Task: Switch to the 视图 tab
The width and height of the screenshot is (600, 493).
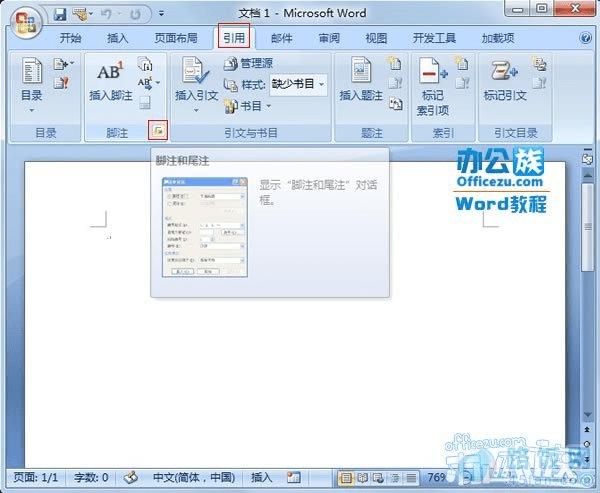Action: tap(376, 38)
